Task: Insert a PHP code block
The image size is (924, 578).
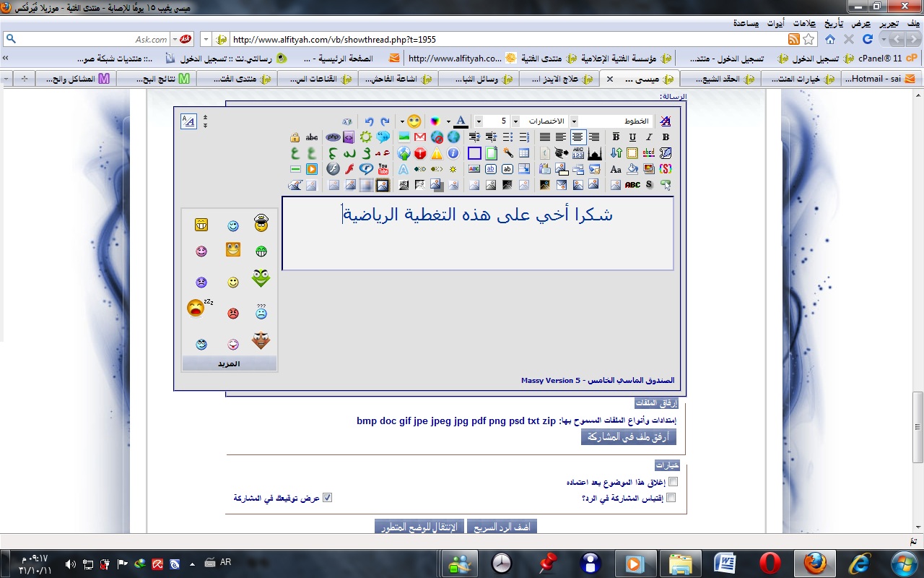Action: [333, 137]
